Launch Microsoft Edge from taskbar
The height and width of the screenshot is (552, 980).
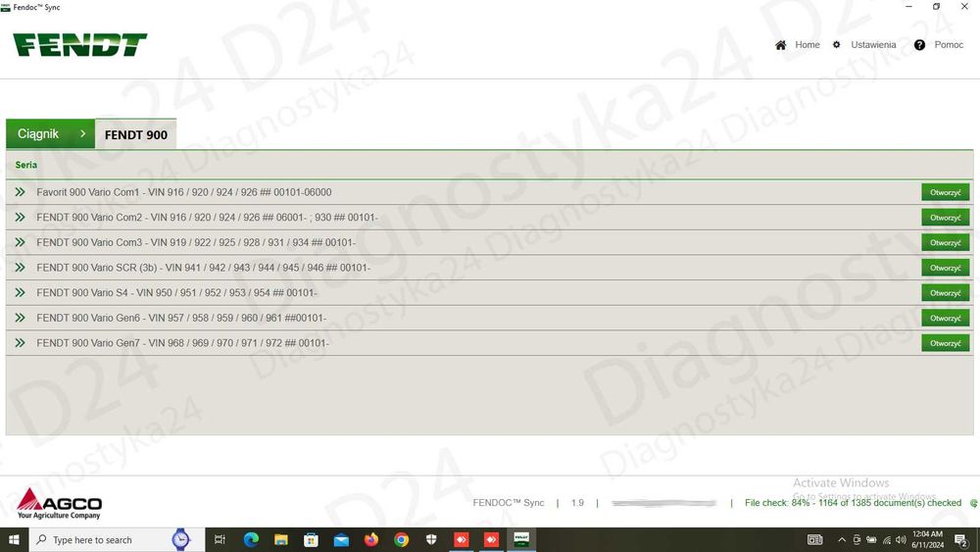point(251,539)
